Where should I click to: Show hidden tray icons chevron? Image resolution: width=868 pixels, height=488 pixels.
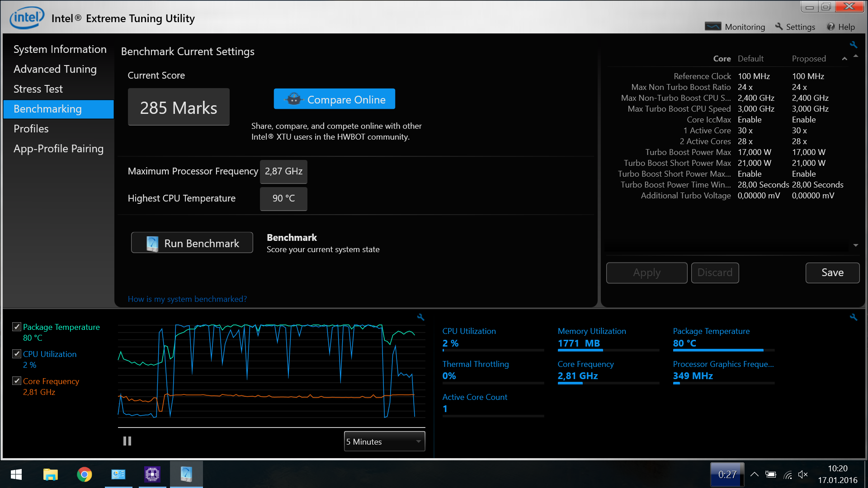754,474
